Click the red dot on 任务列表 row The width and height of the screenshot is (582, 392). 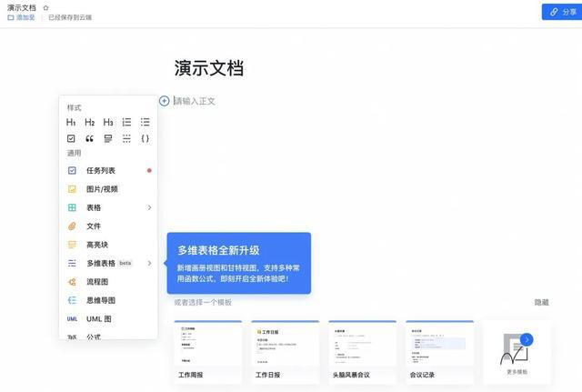coord(149,170)
